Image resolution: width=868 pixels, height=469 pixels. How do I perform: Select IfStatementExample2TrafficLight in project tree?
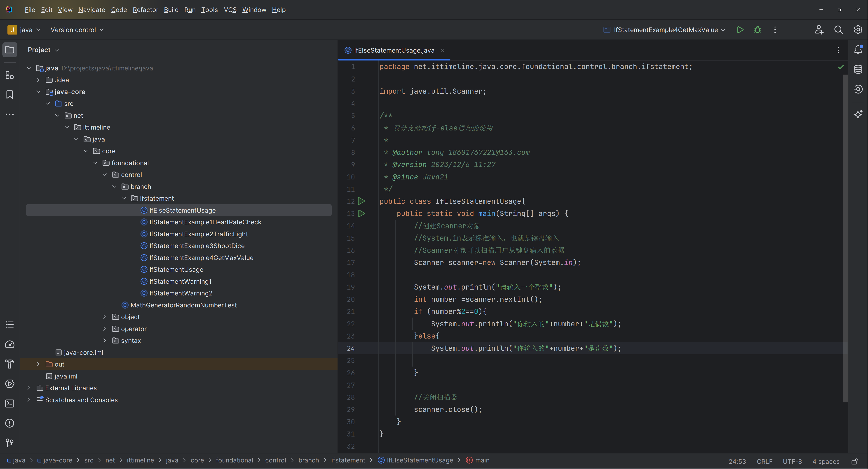(x=198, y=234)
